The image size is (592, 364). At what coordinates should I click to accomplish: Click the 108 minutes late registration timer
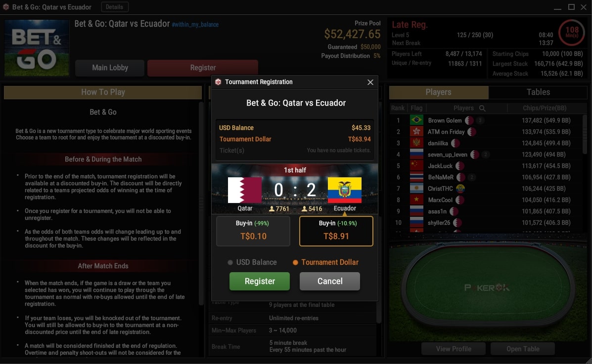coord(572,32)
